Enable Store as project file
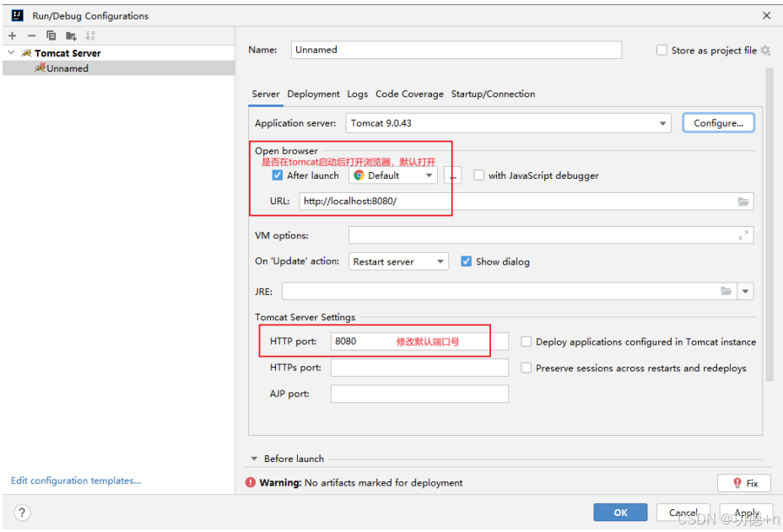 [x=661, y=51]
